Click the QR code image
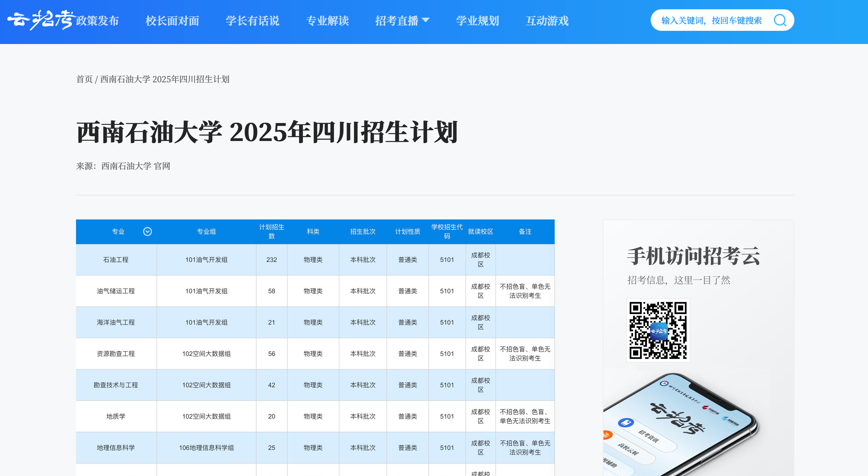 [658, 331]
